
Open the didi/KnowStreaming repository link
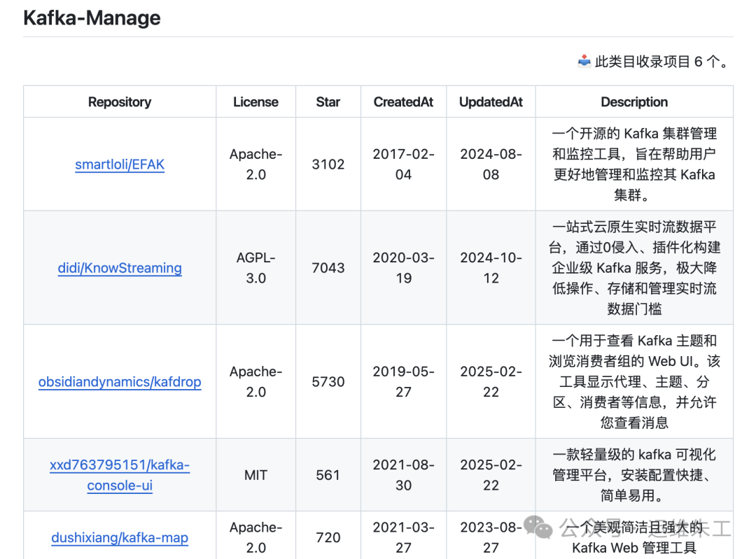120,268
